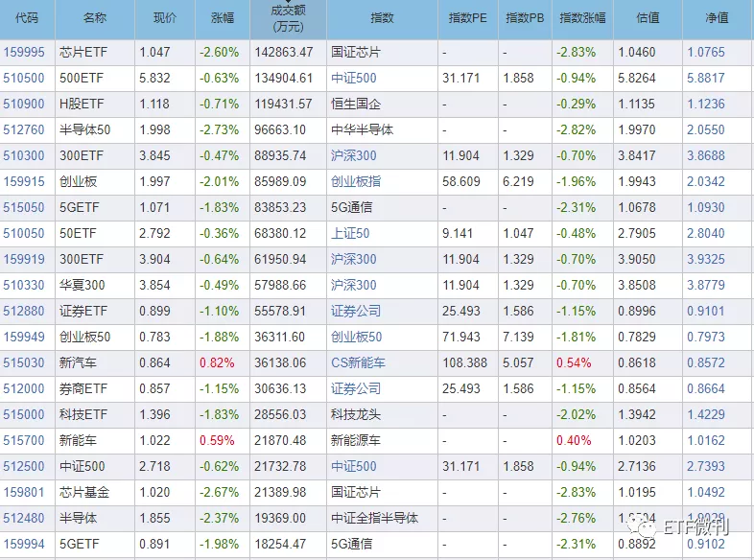Open fund code 515050 link
Viewport: 754px width, 560px height.
pyautogui.click(x=24, y=208)
